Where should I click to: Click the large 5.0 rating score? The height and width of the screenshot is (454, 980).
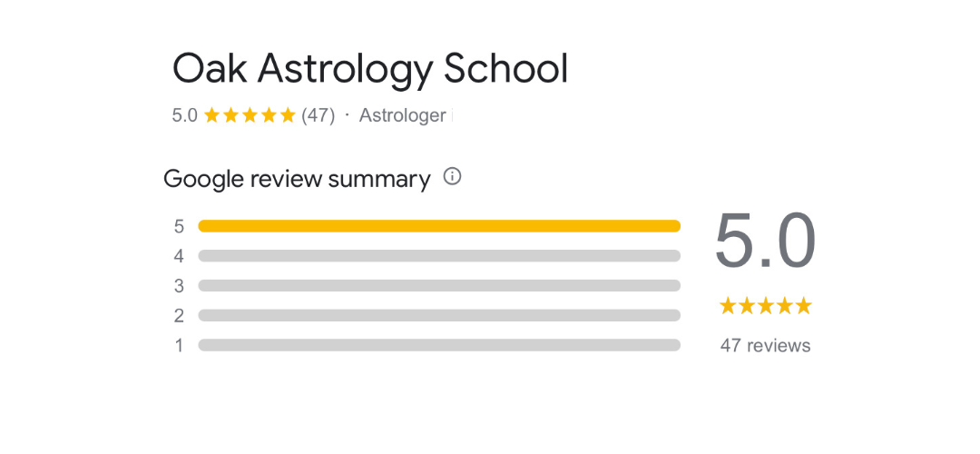pyautogui.click(x=765, y=241)
